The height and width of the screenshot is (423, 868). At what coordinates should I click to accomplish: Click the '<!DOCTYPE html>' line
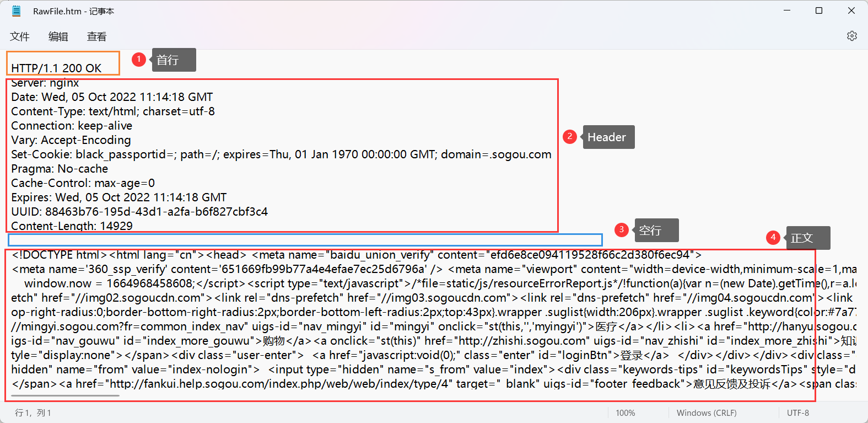pos(356,255)
